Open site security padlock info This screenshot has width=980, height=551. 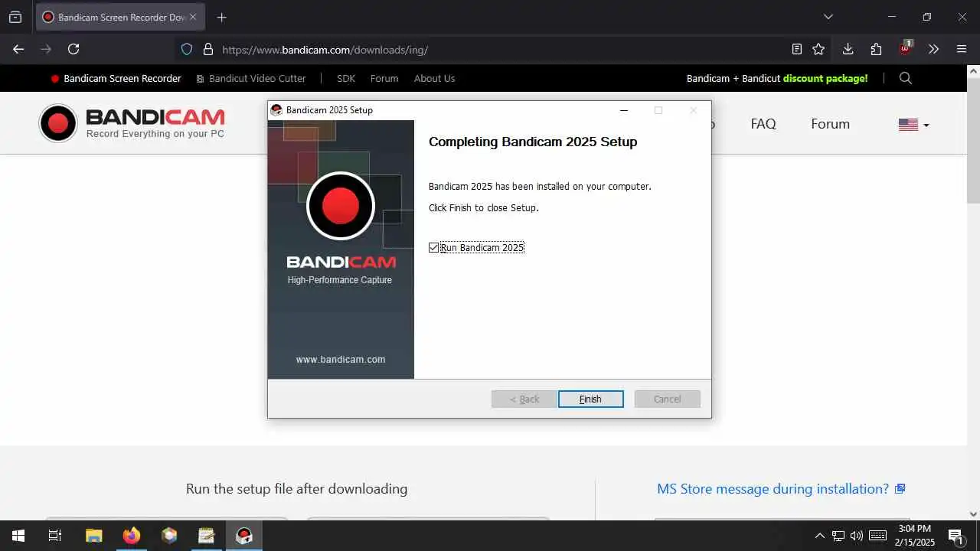pos(207,49)
